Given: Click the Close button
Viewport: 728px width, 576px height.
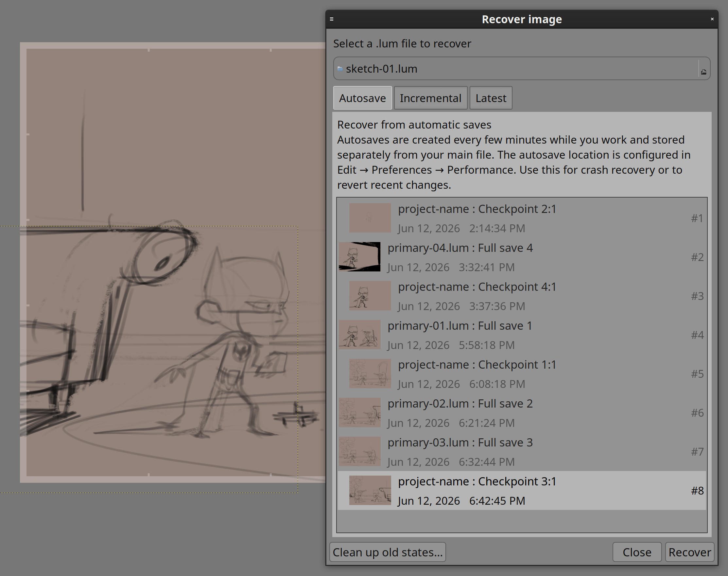Looking at the screenshot, I should point(637,552).
